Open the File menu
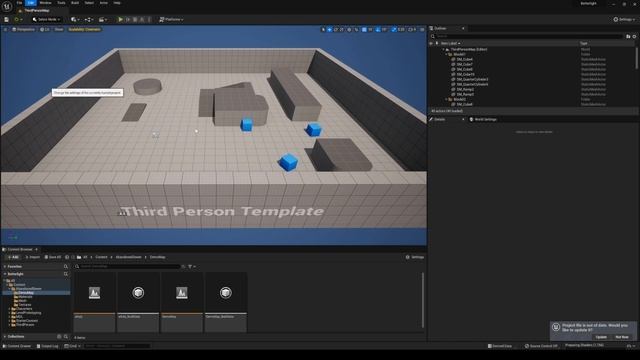Image resolution: width=640 pixels, height=360 pixels. click(x=19, y=3)
